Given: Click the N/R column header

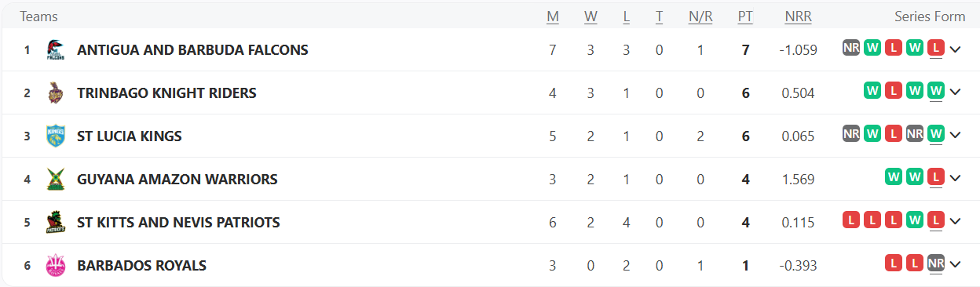Looking at the screenshot, I should coord(700,16).
